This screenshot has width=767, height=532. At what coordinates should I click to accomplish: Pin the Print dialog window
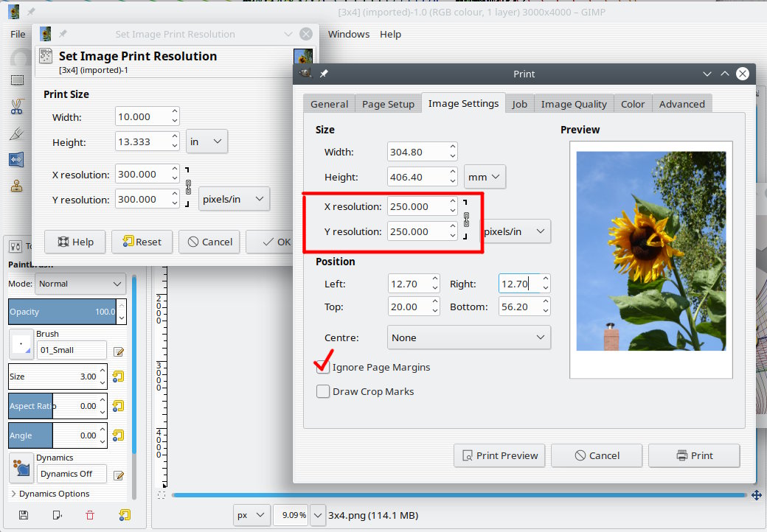[324, 74]
